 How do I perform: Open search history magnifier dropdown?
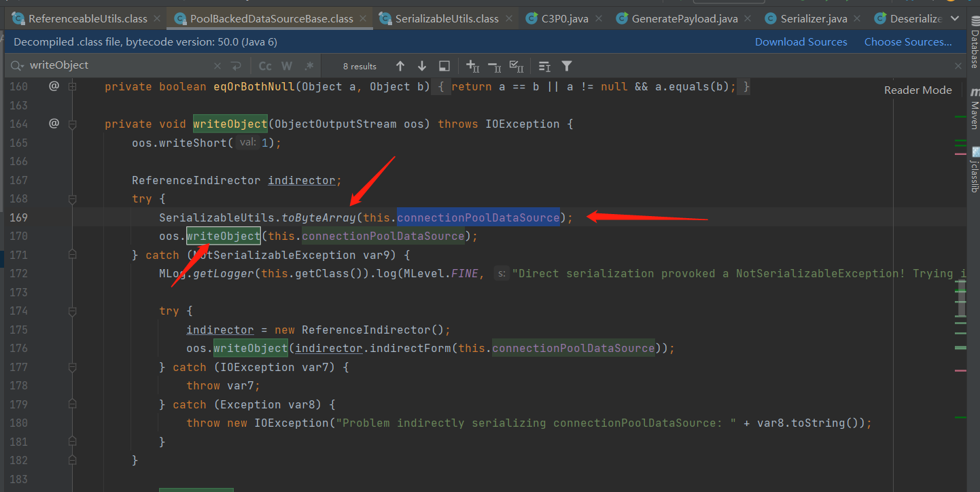[x=17, y=66]
